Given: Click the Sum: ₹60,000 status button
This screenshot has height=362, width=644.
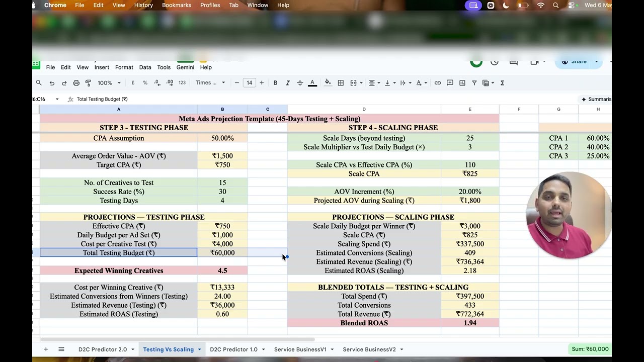Looking at the screenshot, I should (x=590, y=349).
